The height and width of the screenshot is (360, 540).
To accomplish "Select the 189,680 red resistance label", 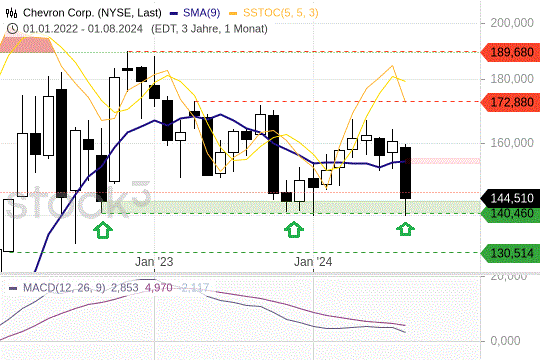I will point(510,52).
